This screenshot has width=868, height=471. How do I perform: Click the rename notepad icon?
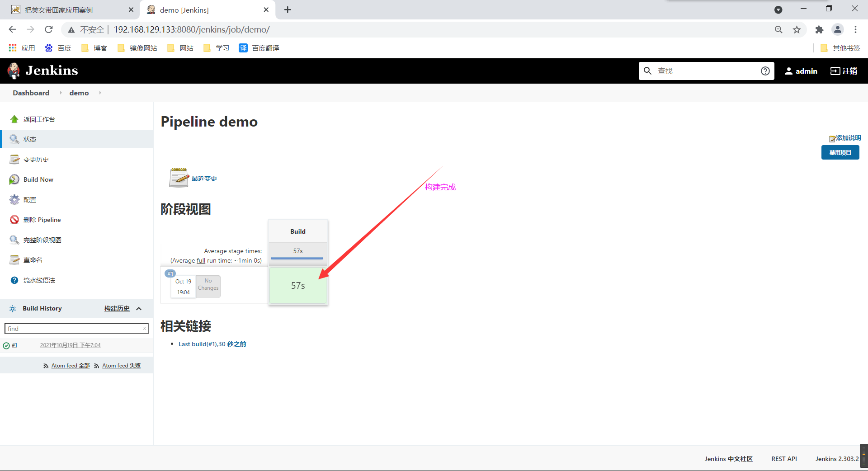click(14, 260)
